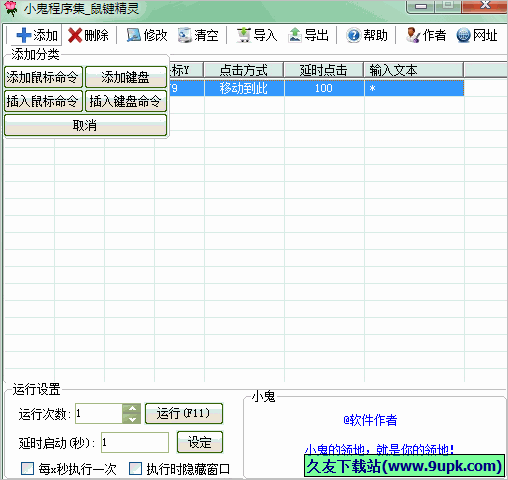Viewport: 508px width, 480px height.
Task: Click the blue plus 添加 toolbar icon
Action: (23, 35)
